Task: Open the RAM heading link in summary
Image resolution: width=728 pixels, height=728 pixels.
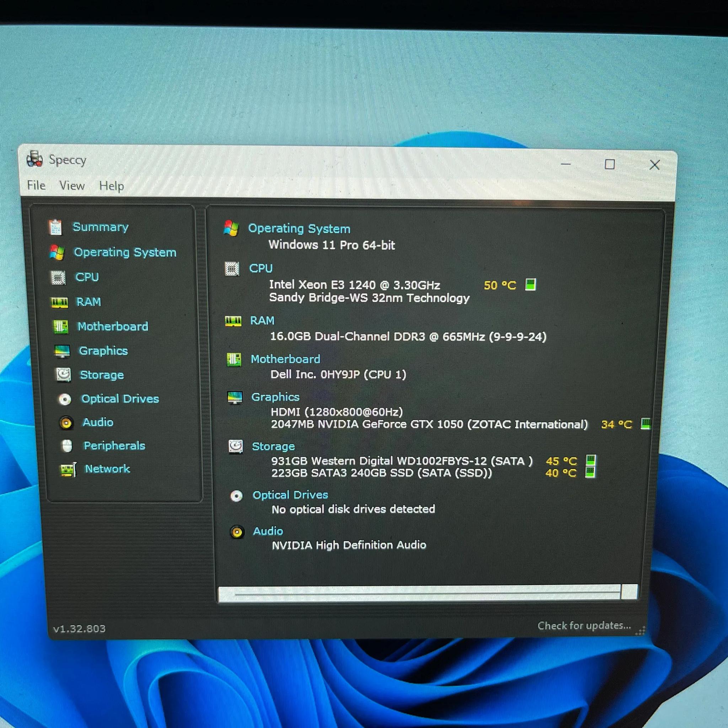Action: 262,321
